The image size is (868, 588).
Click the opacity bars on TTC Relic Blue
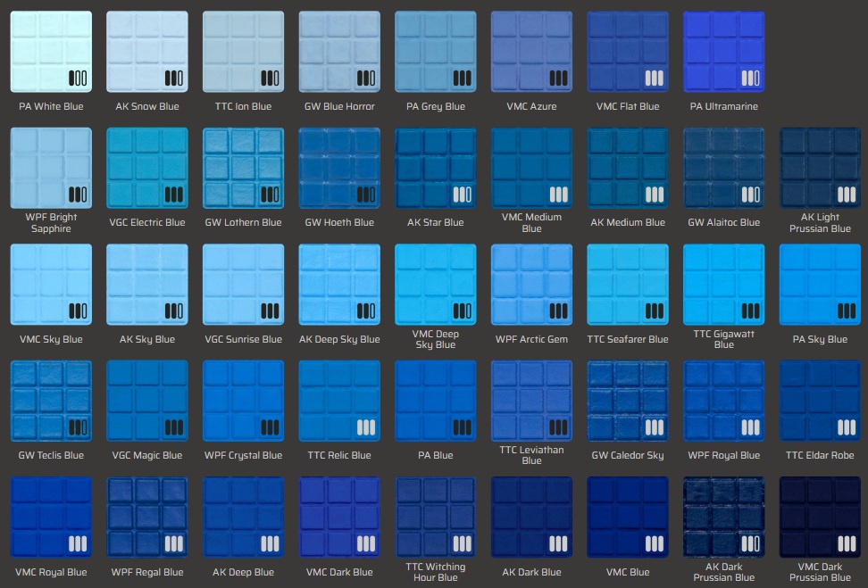point(366,427)
